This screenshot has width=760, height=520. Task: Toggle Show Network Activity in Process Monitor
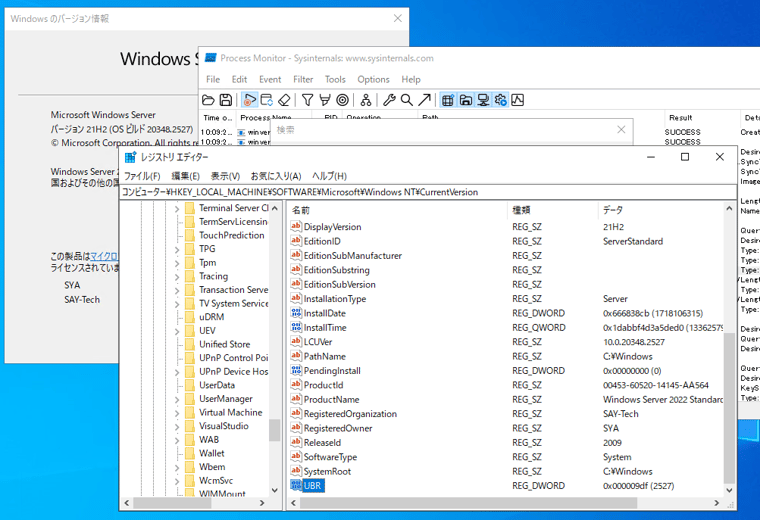(x=483, y=100)
